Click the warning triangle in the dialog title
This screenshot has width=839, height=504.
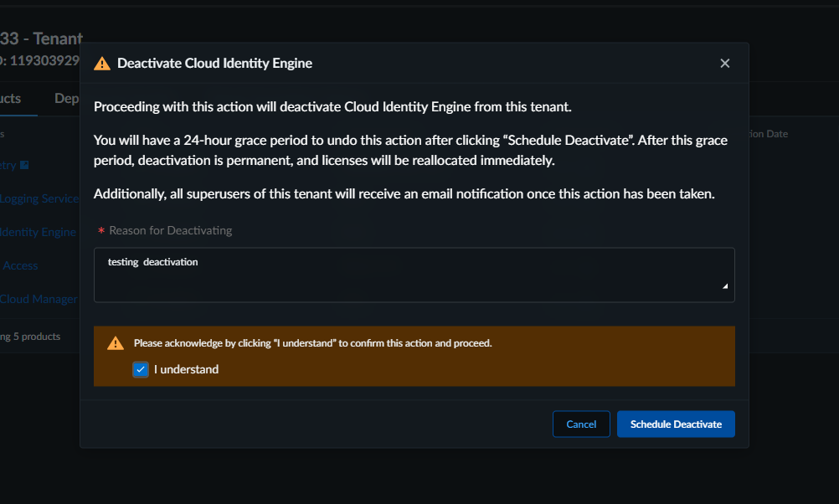point(102,64)
